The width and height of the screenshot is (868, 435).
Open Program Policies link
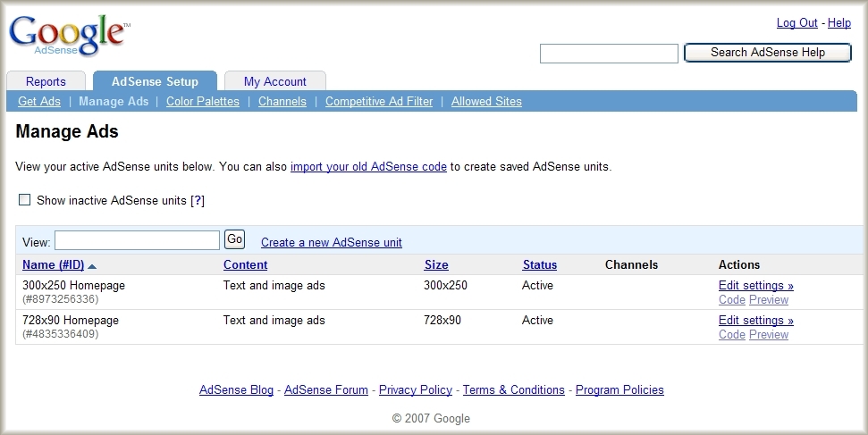620,389
